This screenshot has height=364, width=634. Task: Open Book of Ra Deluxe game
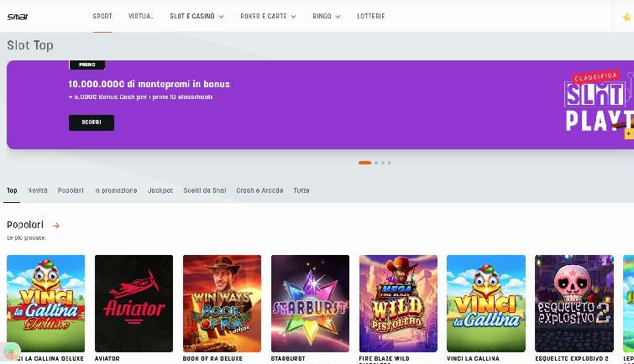[222, 304]
